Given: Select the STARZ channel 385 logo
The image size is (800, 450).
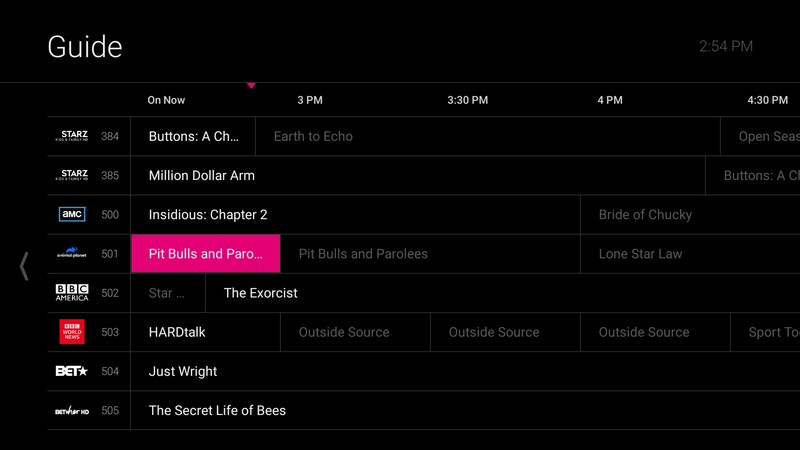Looking at the screenshot, I should click(x=72, y=175).
